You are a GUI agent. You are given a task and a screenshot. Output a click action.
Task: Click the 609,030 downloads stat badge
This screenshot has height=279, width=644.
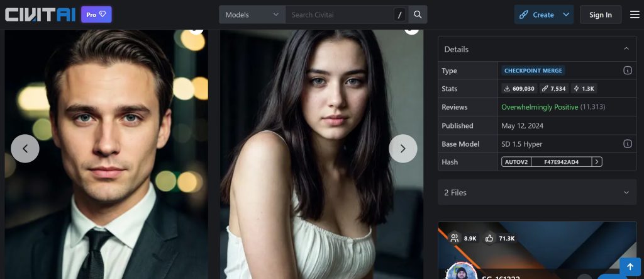pos(519,89)
